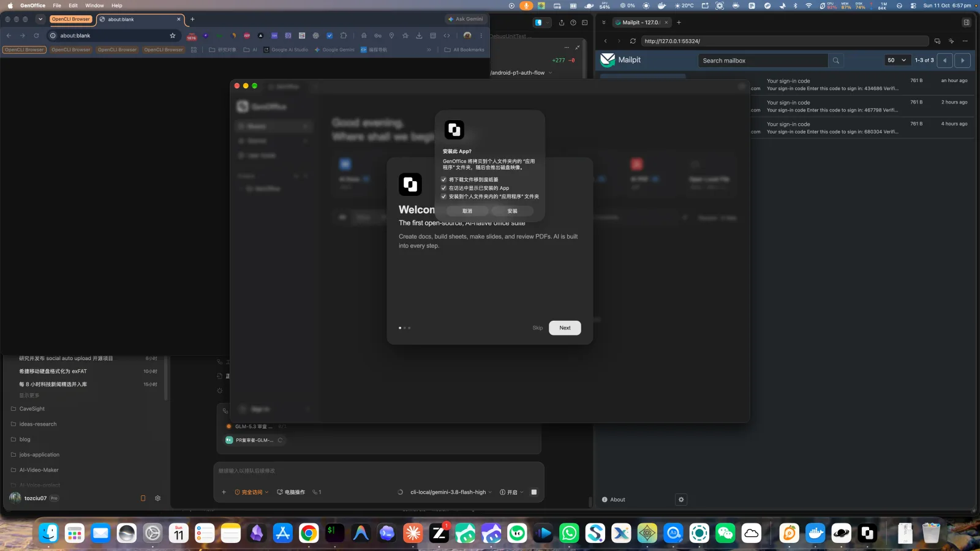Image resolution: width=980 pixels, height=551 pixels.
Task: Expand the 完全访问 permission dropdown
Action: click(x=252, y=492)
